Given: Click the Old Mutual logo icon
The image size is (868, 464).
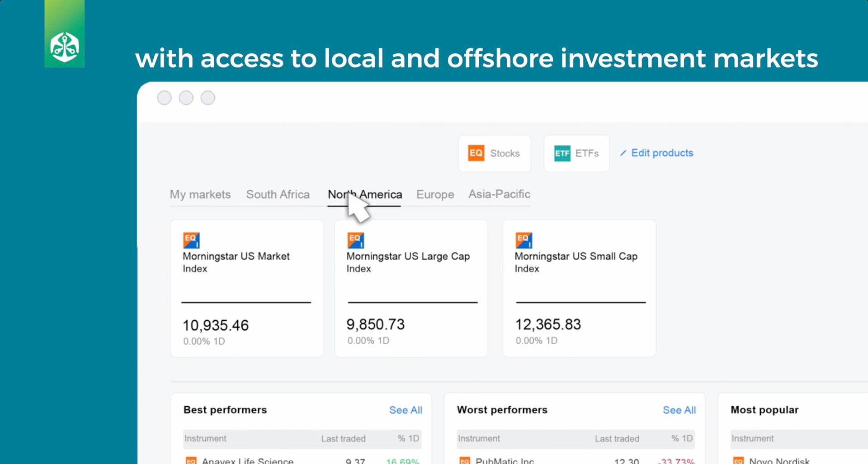Looking at the screenshot, I should pos(64,47).
